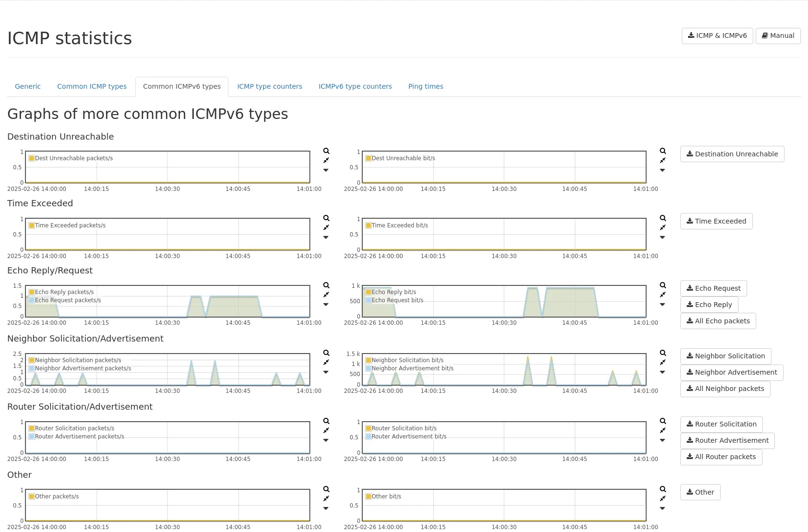Switch to the Ping times tab
808x532 pixels.
(x=426, y=86)
